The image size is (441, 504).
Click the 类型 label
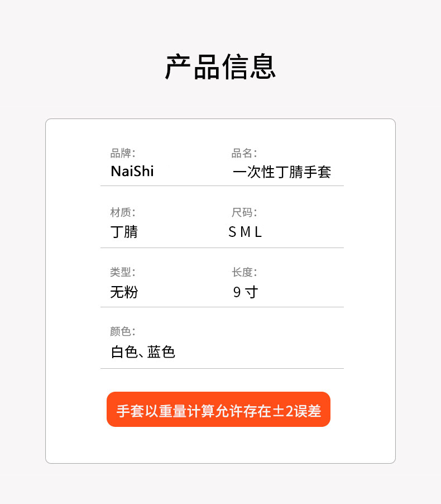point(123,272)
